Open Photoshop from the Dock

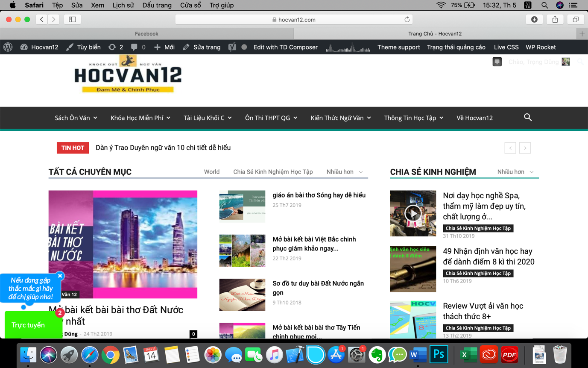[439, 355]
